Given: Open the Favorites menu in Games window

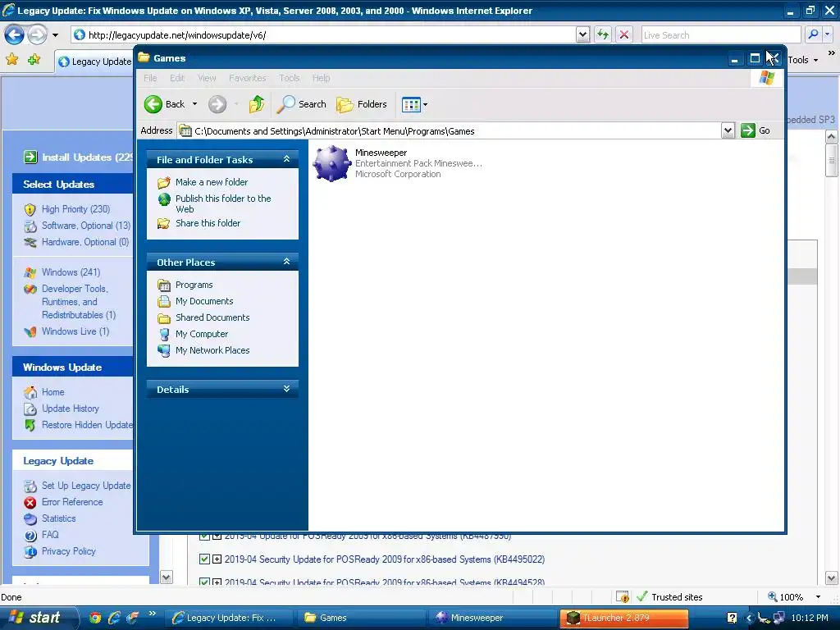Looking at the screenshot, I should [248, 78].
